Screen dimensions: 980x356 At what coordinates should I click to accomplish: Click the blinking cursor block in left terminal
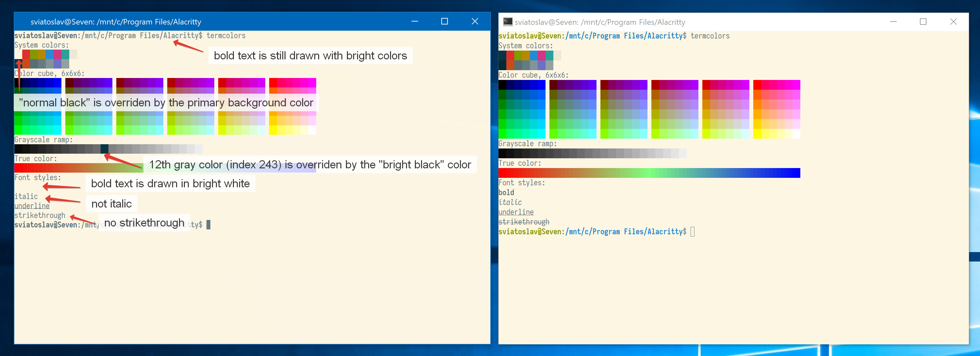(x=209, y=224)
